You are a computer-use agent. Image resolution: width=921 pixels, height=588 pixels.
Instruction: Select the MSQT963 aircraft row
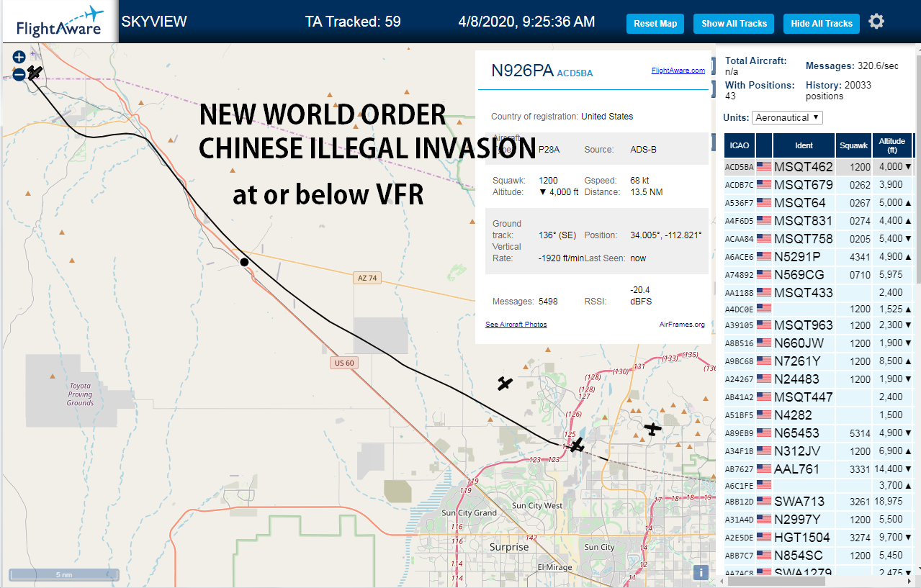(819, 325)
